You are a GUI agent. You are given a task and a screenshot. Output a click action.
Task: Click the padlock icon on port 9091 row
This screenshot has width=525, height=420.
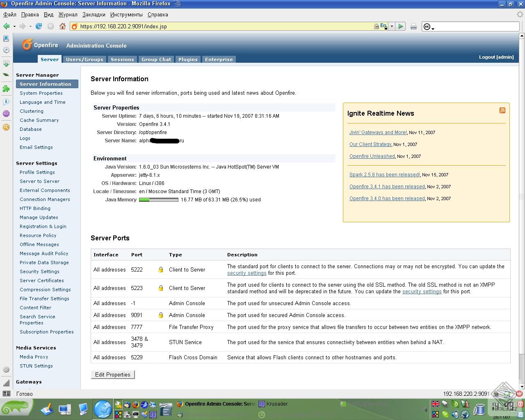(x=161, y=315)
